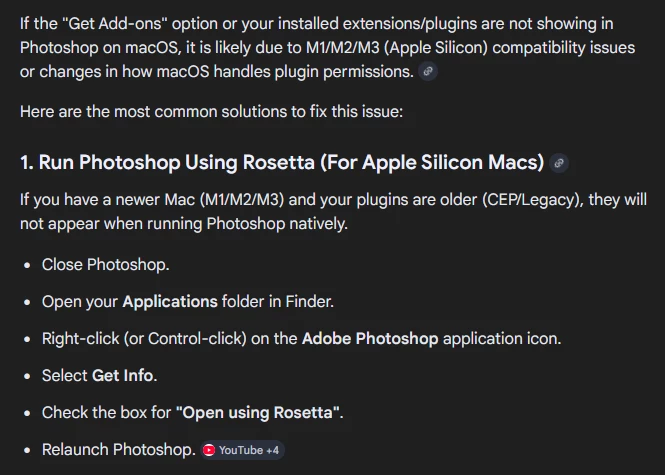Click the "Relaunch Photoshop." bullet text

118,450
